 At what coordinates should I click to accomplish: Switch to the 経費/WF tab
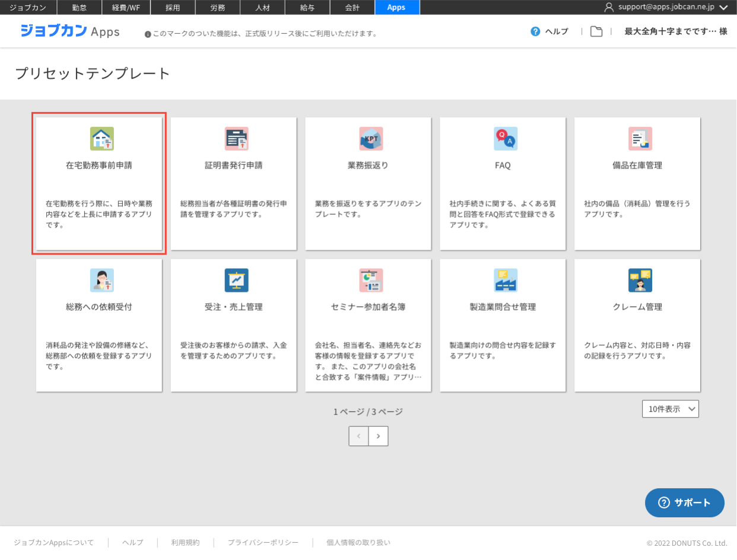(126, 7)
